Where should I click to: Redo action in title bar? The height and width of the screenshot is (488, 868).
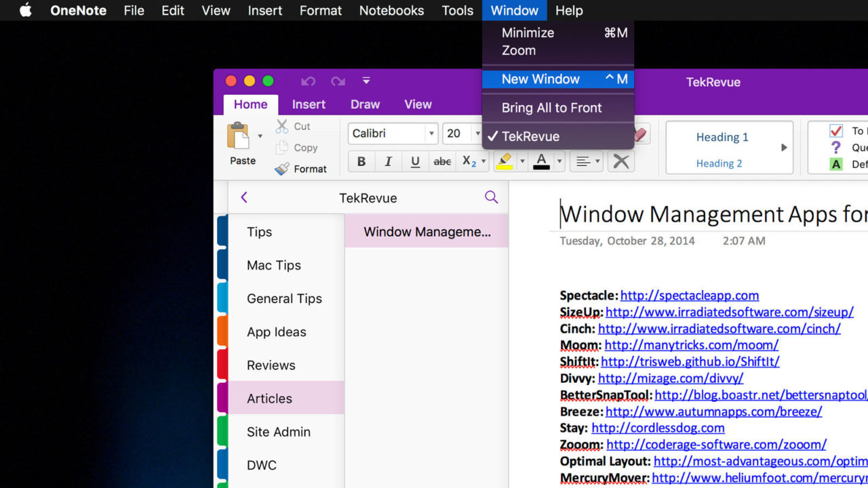point(338,81)
